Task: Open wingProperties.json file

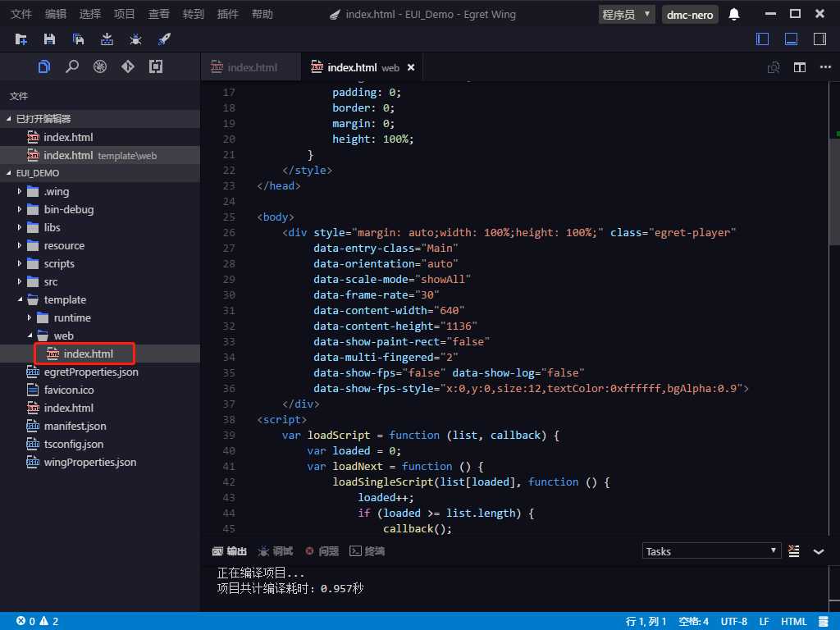Action: coord(100,462)
